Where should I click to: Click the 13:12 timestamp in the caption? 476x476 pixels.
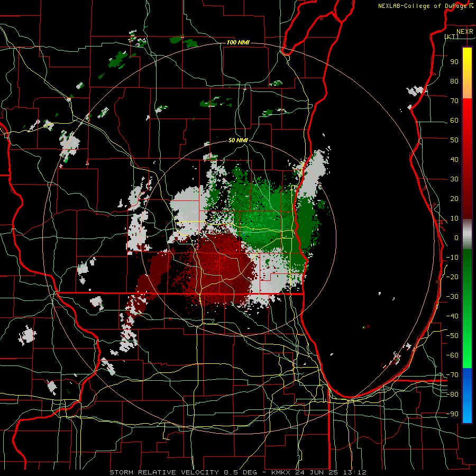coord(355,472)
